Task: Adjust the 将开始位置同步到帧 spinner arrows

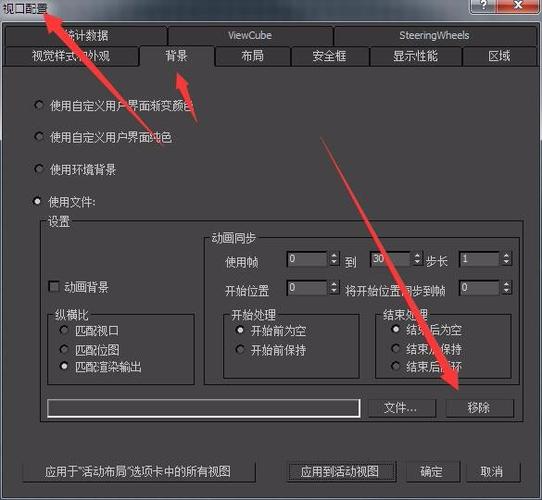Action: tap(506, 288)
